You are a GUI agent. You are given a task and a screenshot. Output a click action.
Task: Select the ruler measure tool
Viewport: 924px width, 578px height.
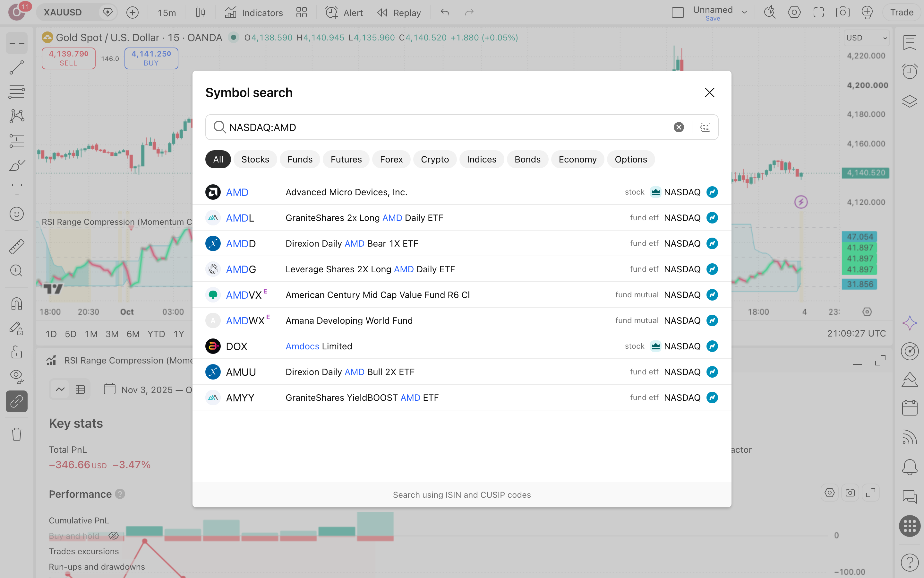pos(16,247)
